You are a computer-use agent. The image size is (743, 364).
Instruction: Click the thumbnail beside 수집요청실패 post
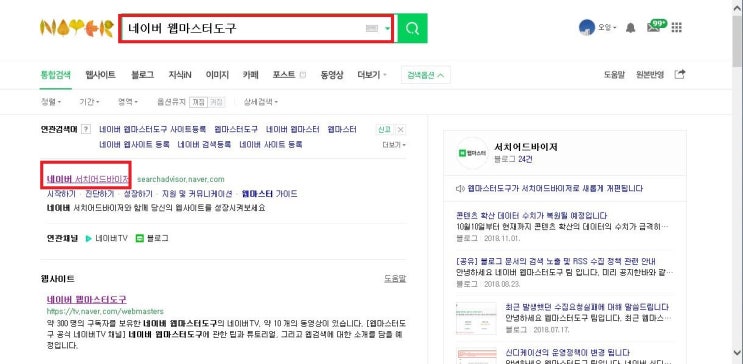(x=476, y=318)
